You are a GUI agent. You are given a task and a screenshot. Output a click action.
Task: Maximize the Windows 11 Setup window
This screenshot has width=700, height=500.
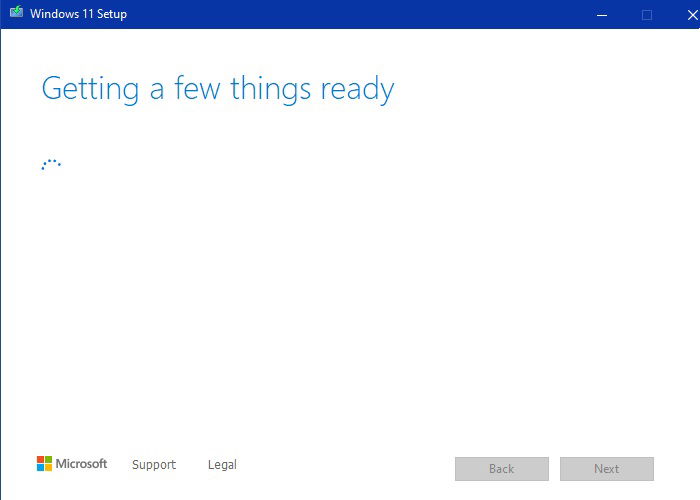click(647, 15)
